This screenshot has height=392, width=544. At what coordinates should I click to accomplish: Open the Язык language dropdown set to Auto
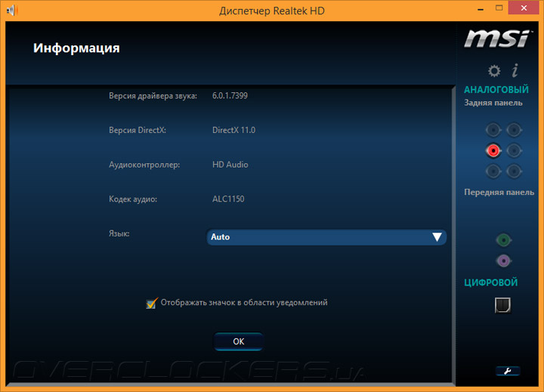(326, 237)
